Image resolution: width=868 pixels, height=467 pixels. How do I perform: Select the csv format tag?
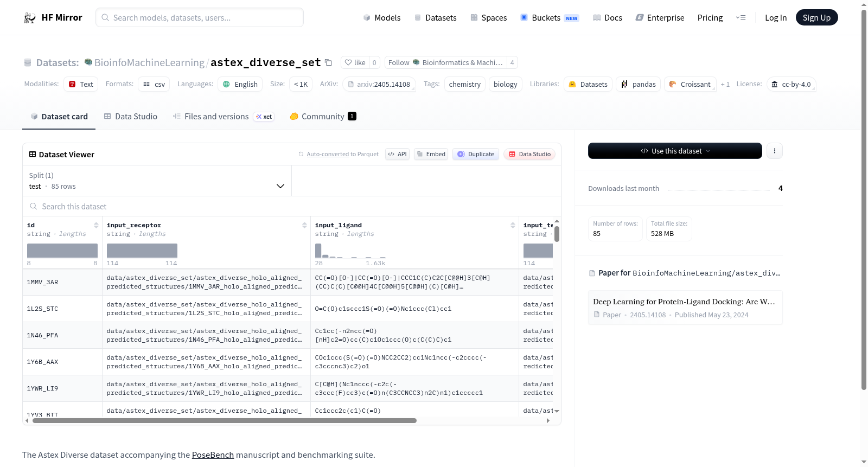tap(154, 84)
